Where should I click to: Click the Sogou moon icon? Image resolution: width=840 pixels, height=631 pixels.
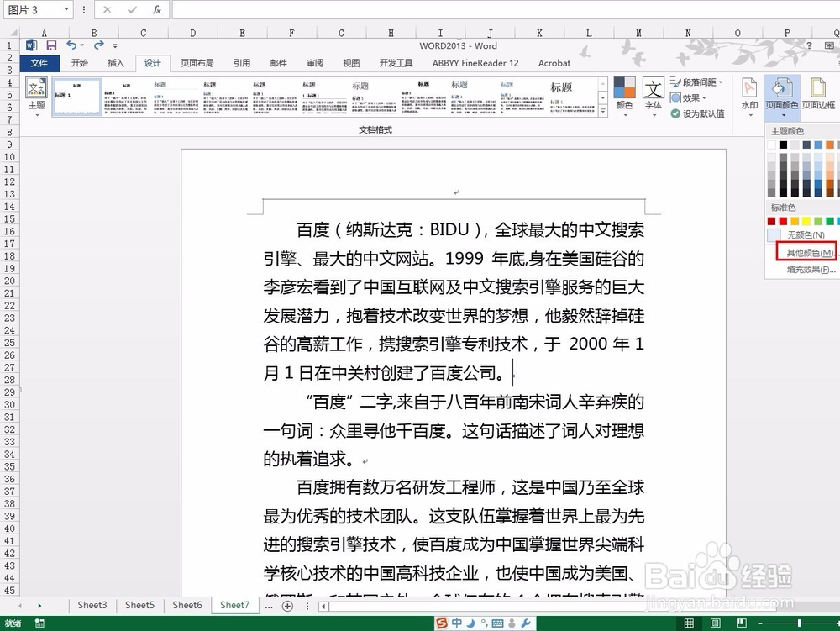471,623
